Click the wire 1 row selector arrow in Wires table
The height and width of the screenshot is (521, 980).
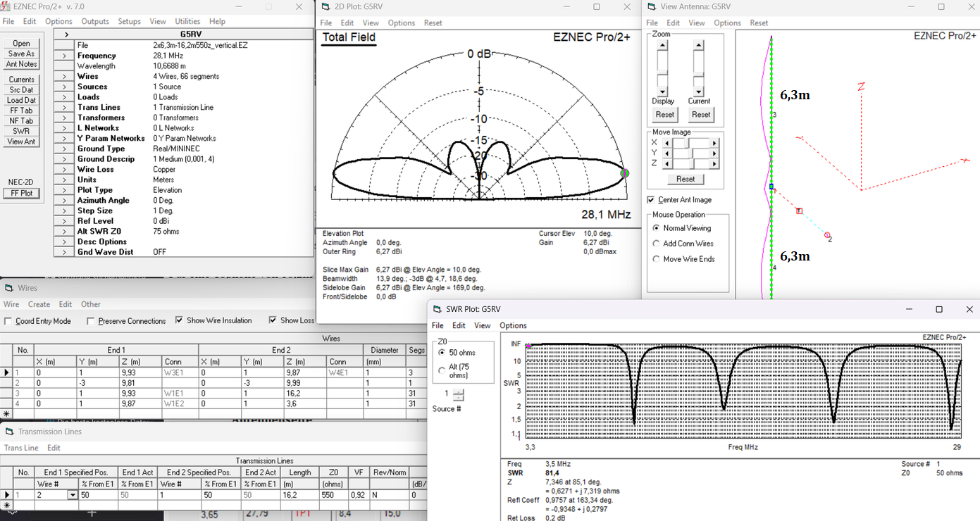click(7, 372)
